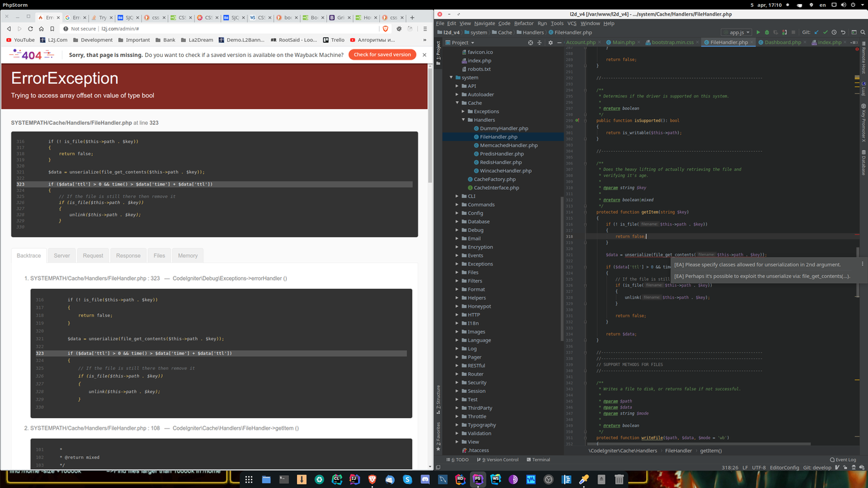The width and height of the screenshot is (868, 488).
Task: Open PhpStorm from the taskbar
Action: click(x=477, y=479)
